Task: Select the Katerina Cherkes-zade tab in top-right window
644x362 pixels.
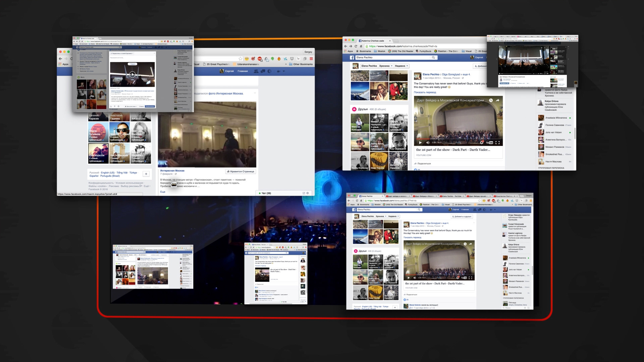Action: coord(375,41)
